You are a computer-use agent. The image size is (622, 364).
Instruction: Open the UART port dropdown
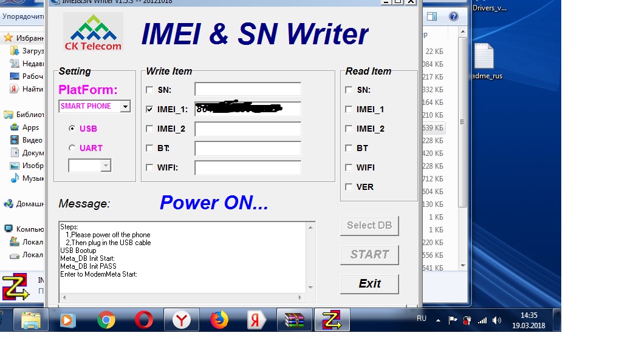pos(106,166)
